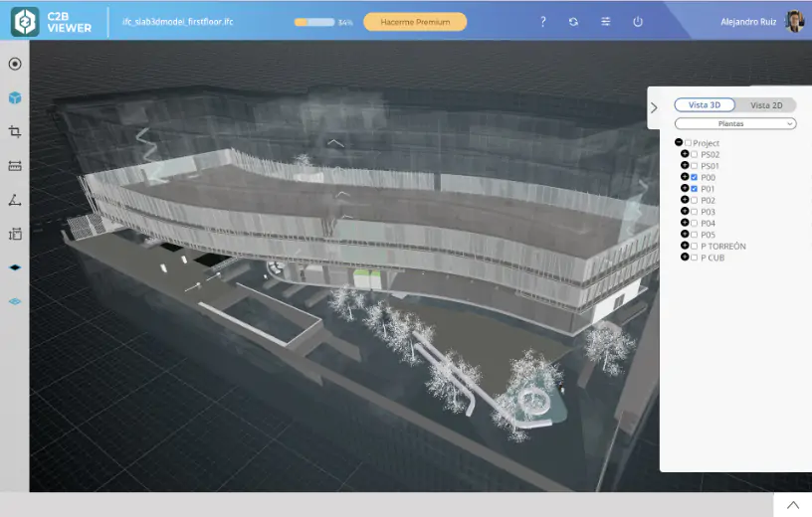Collapse the right panel with arrow

click(654, 107)
